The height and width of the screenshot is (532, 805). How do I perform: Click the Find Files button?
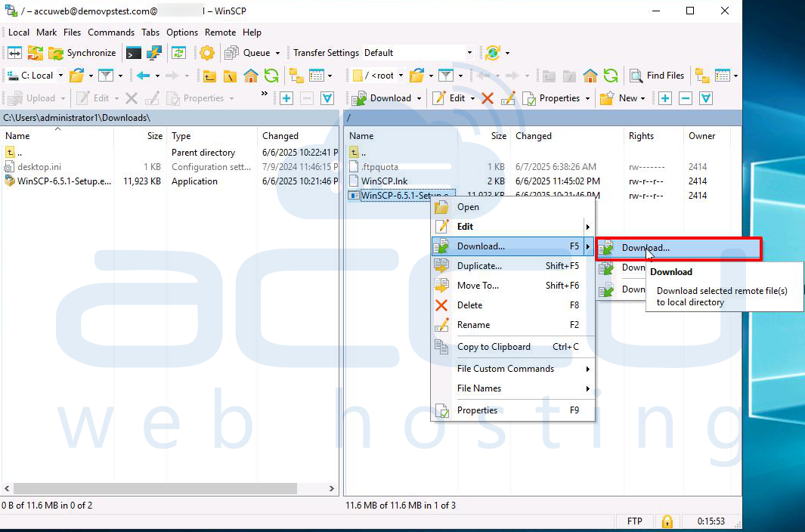(657, 76)
